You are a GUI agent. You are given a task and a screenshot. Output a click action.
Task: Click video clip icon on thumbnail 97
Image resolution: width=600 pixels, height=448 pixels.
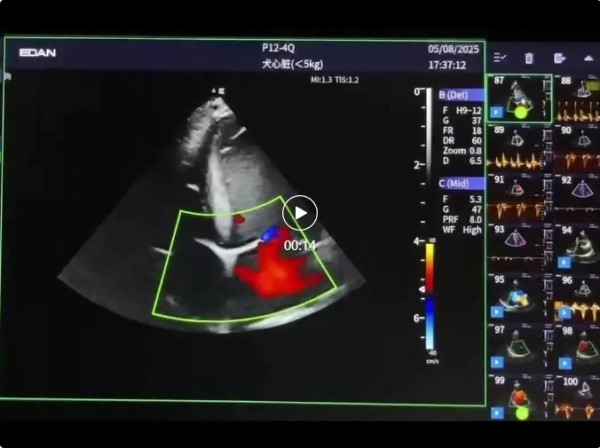[497, 362]
